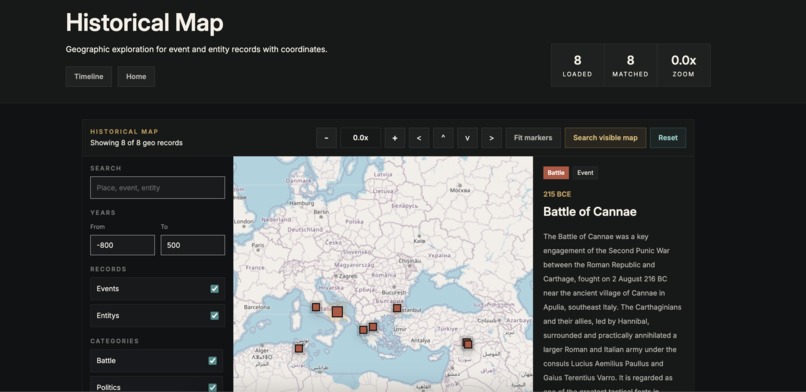
Task: Click the Battle of Cannae title
Action: (590, 212)
